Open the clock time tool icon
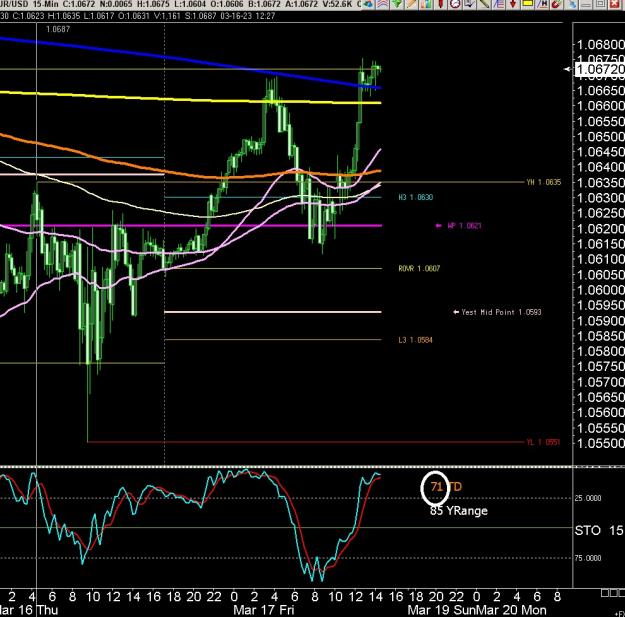The image size is (625, 617). pyautogui.click(x=455, y=4)
